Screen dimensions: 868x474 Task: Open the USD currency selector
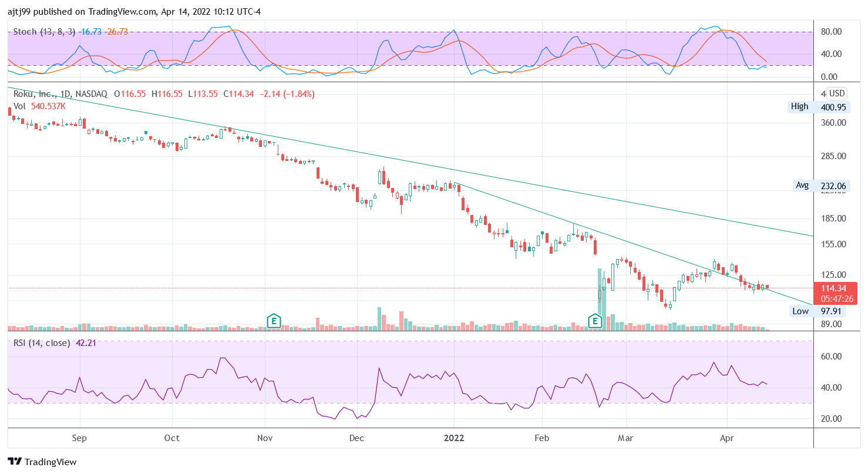pyautogui.click(x=836, y=93)
